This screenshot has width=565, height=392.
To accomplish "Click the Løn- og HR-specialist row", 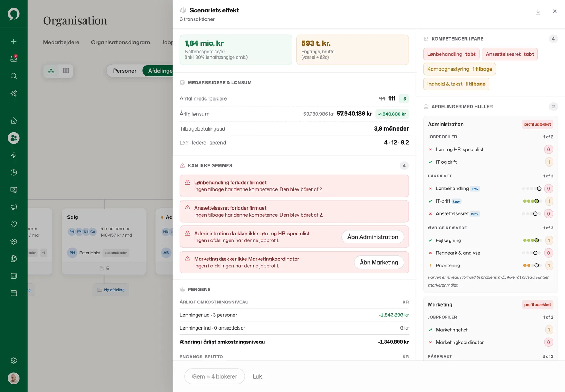I will [490, 150].
